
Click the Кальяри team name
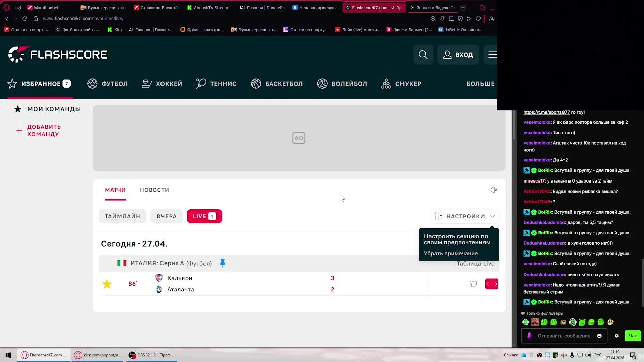click(x=180, y=278)
